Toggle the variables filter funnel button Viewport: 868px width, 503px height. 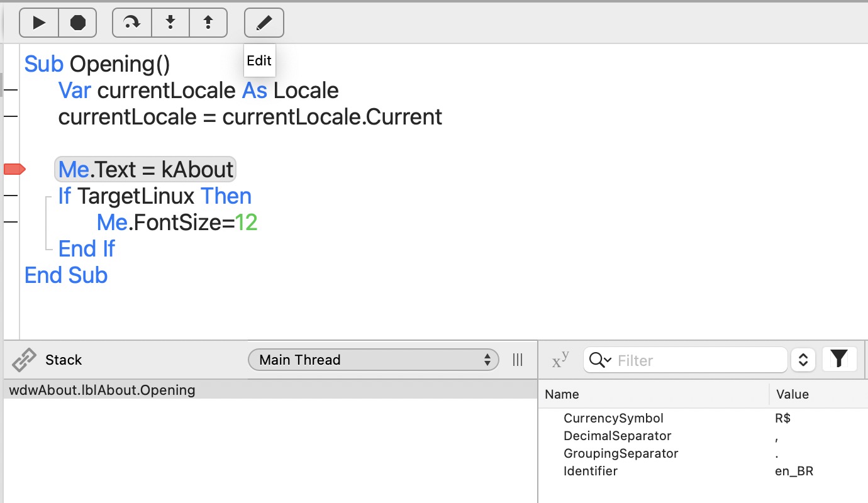(839, 360)
